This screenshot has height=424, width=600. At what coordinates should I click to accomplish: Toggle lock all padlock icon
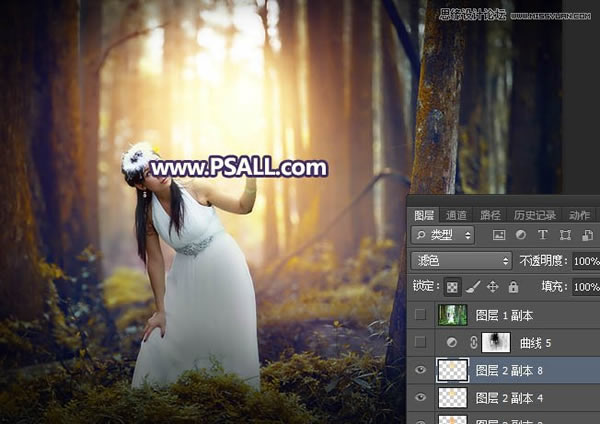(x=513, y=287)
